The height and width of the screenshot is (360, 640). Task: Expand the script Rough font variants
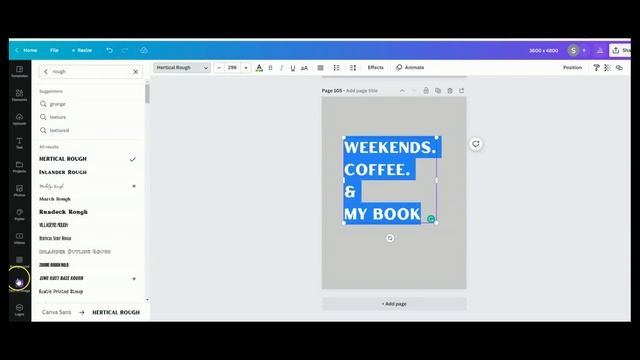point(134,187)
